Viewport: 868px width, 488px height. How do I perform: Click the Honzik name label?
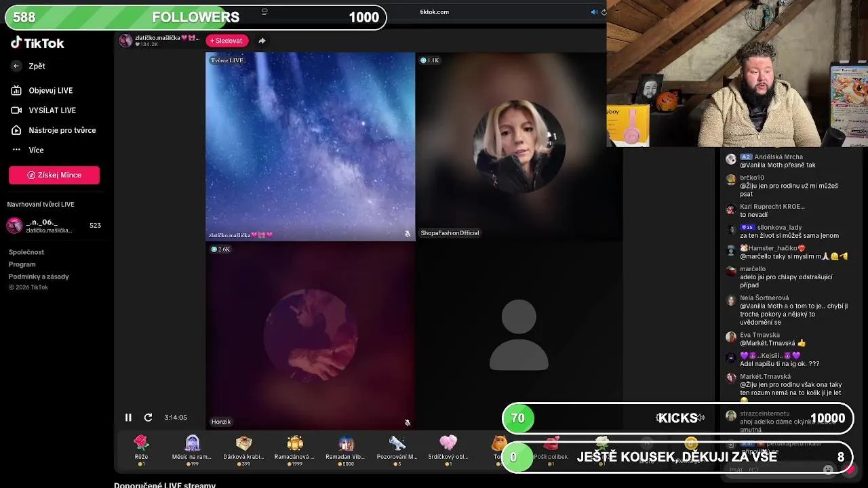(221, 422)
